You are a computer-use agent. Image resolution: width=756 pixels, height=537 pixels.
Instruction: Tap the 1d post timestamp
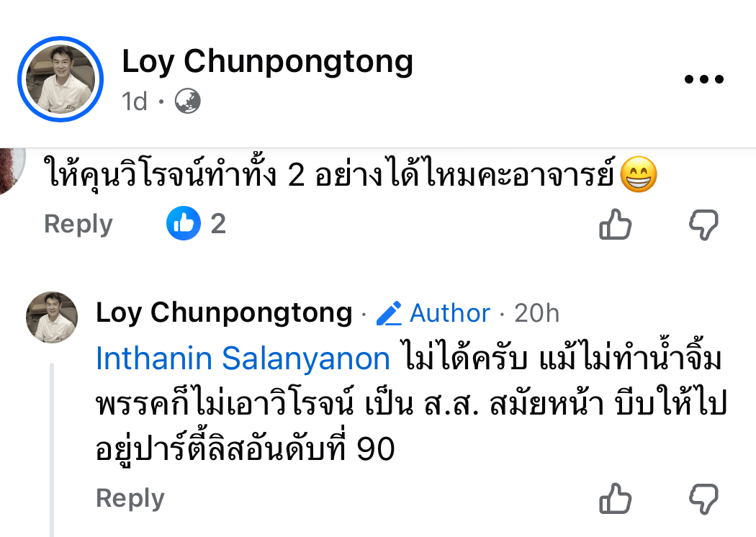click(x=135, y=101)
